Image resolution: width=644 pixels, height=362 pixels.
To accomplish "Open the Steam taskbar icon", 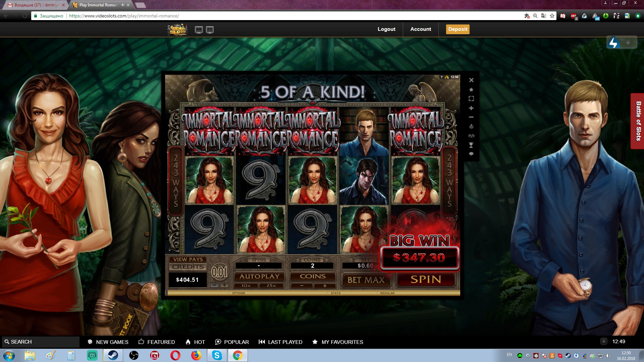I will pos(113,355).
